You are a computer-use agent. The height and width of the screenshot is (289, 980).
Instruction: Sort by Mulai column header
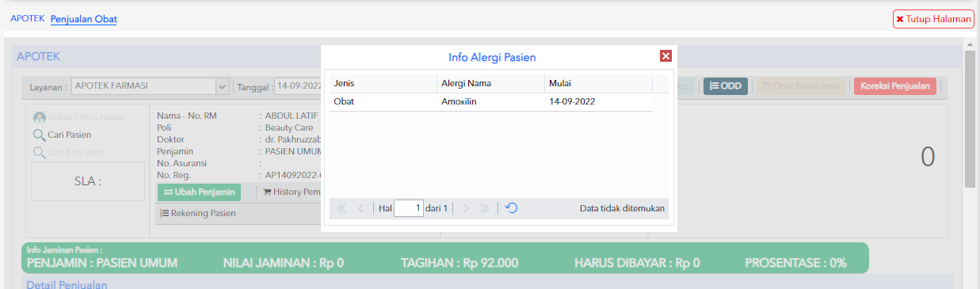(x=599, y=83)
